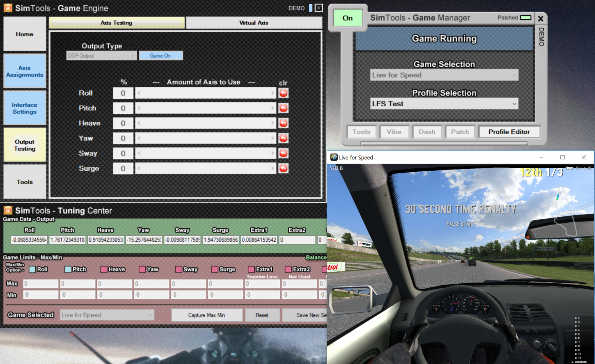Click Tools button in Game Manager

pos(361,132)
